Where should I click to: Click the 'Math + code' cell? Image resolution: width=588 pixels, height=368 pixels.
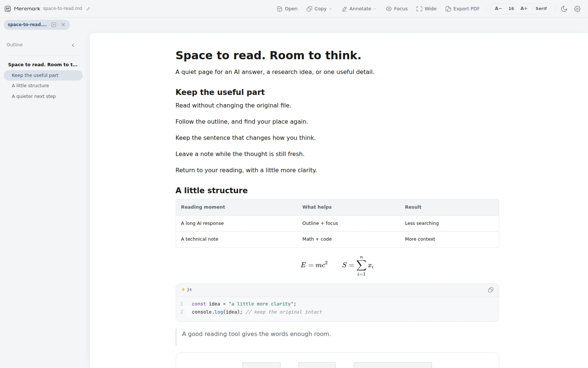click(x=317, y=239)
